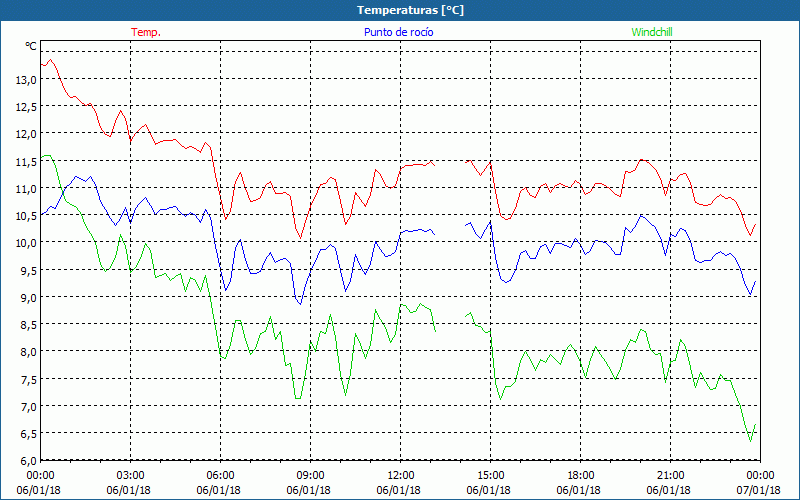Viewport: 800px width, 500px height.
Task: Click the '03:00' time axis label
Action: pyautogui.click(x=131, y=476)
